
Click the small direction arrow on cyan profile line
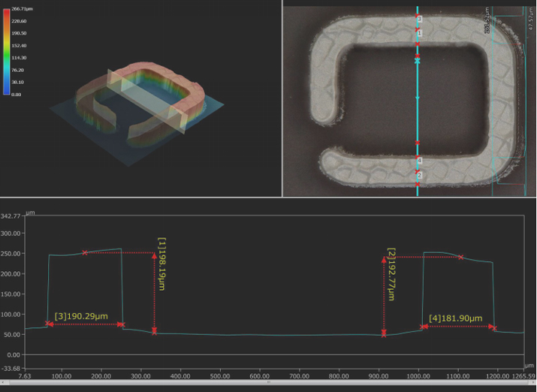pyautogui.click(x=418, y=98)
